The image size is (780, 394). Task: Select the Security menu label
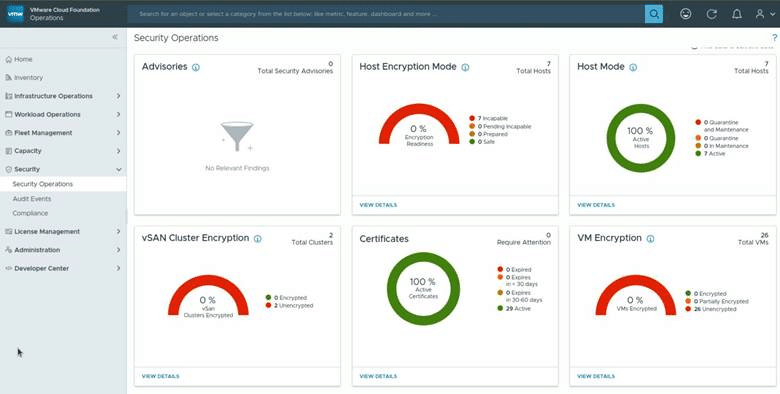(27, 169)
